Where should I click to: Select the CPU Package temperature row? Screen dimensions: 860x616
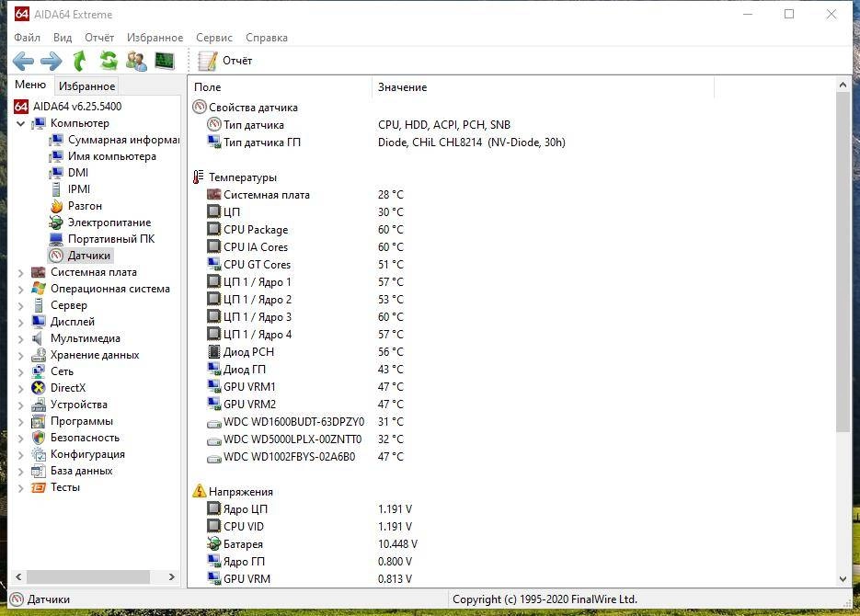click(x=305, y=230)
